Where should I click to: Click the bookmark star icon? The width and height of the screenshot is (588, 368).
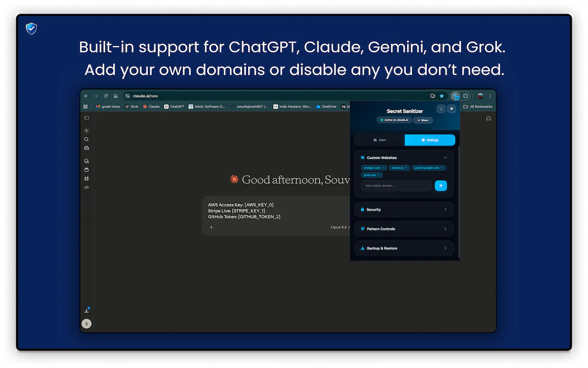click(x=442, y=96)
